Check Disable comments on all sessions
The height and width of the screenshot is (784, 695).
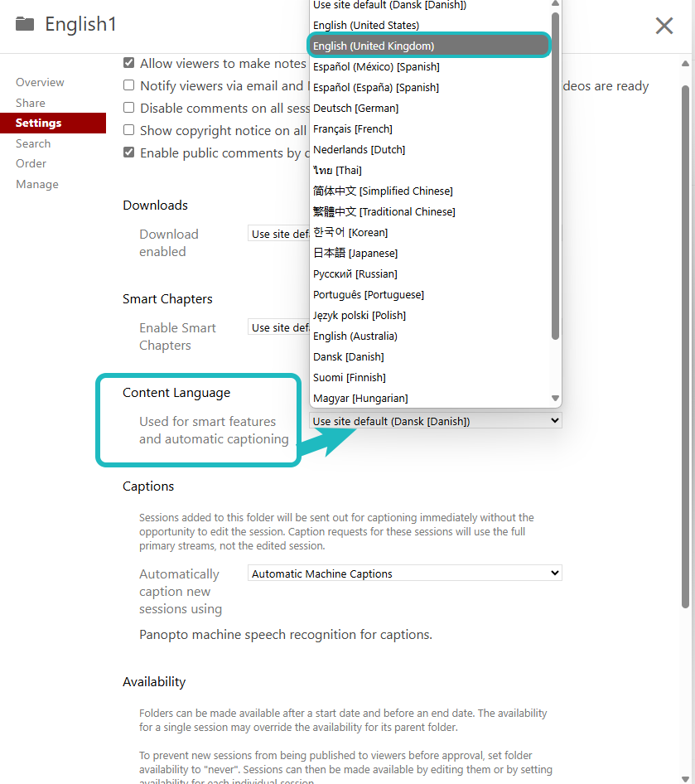pos(128,108)
